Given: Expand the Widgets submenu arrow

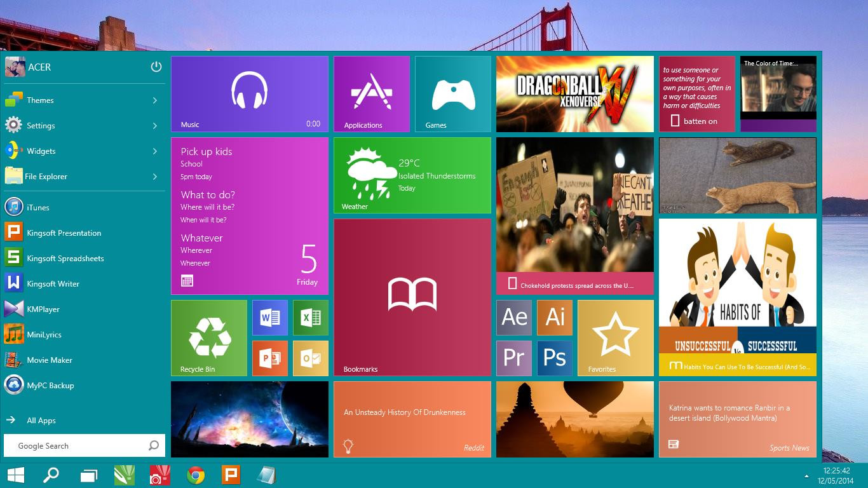Looking at the screenshot, I should [x=155, y=151].
